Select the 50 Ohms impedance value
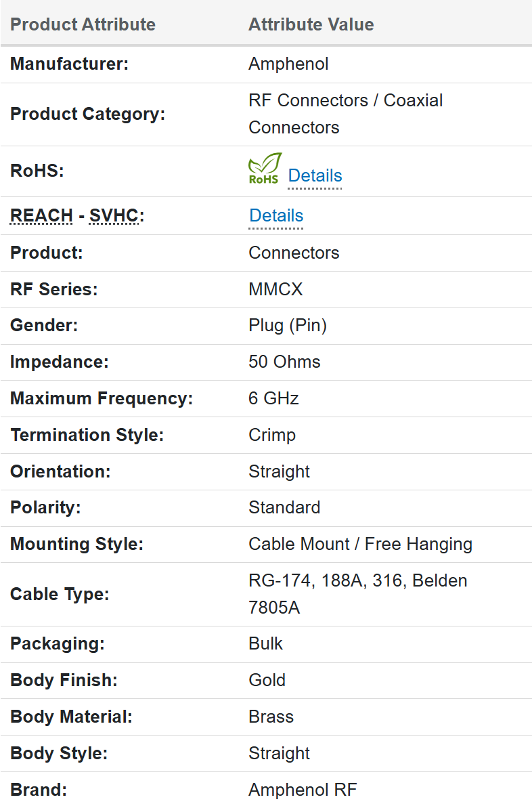The image size is (532, 808). pos(284,362)
